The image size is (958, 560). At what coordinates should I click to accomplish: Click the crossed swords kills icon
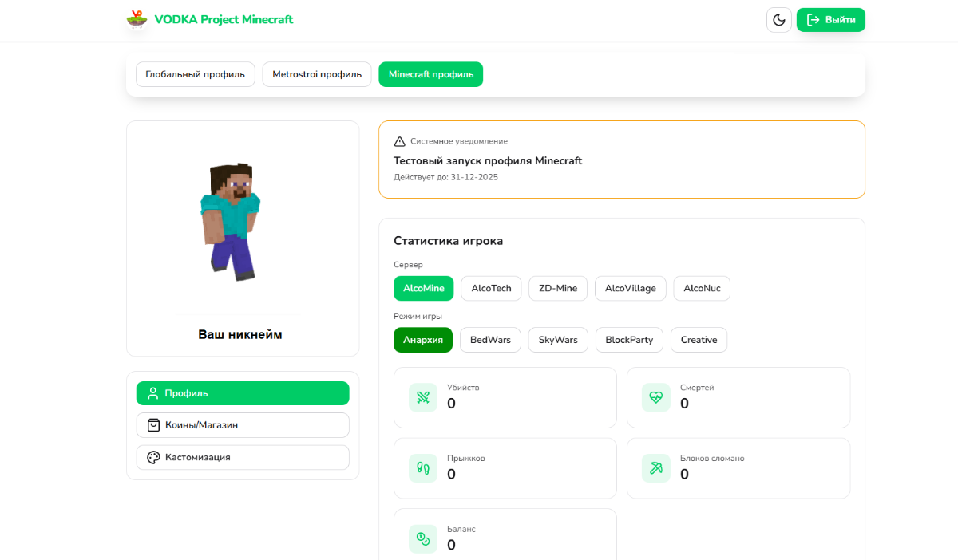pos(422,397)
